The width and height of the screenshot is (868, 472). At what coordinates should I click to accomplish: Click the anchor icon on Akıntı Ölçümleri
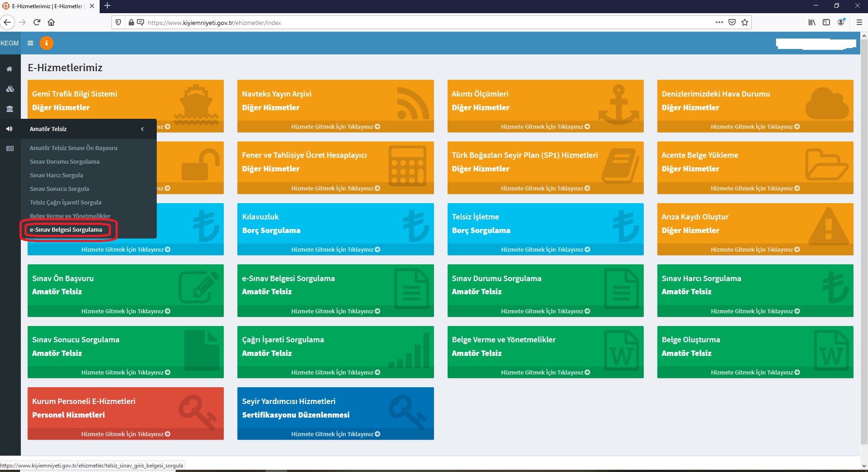pos(618,104)
